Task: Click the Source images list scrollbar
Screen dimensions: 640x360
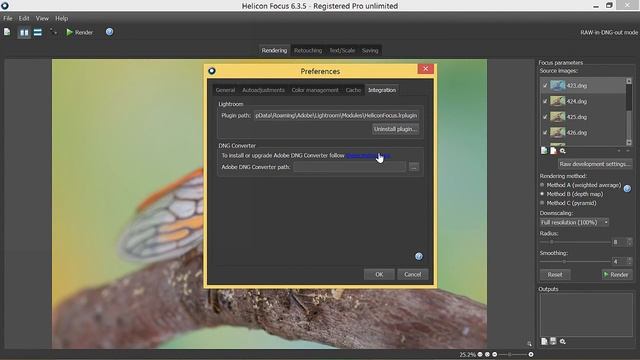Action: point(629,112)
